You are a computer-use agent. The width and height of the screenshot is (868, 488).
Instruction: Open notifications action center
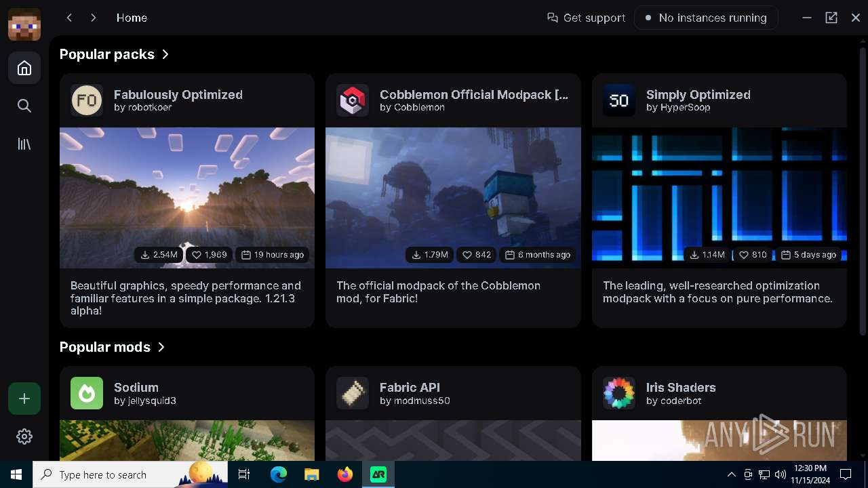pos(846,474)
